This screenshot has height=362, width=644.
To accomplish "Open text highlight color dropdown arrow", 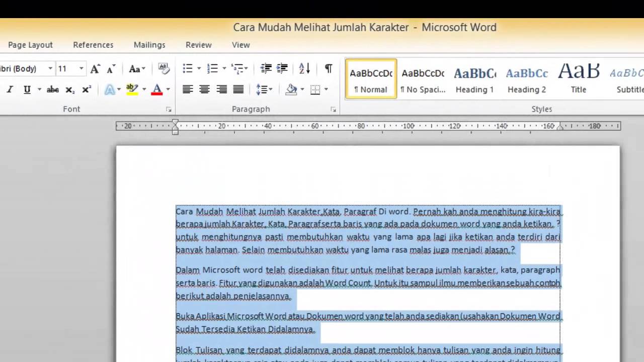I will [x=144, y=89].
